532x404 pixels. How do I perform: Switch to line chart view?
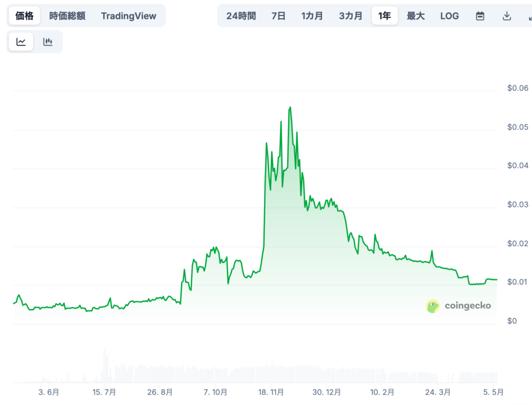21,42
